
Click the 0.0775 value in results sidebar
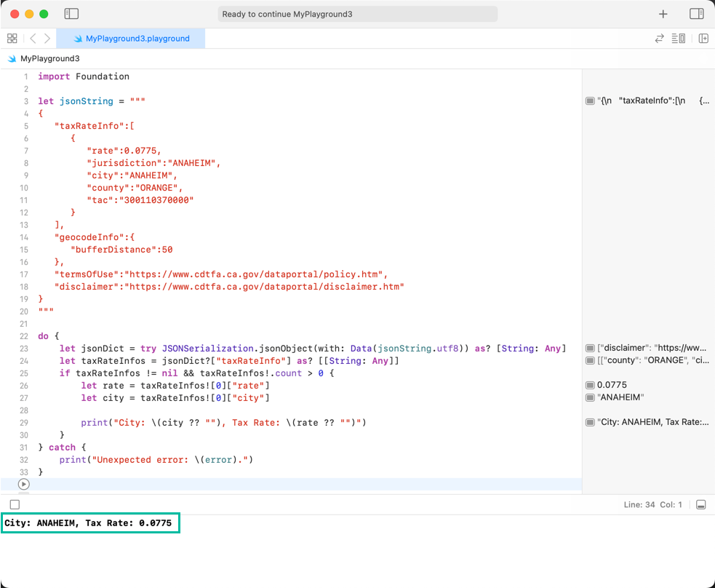click(x=612, y=385)
